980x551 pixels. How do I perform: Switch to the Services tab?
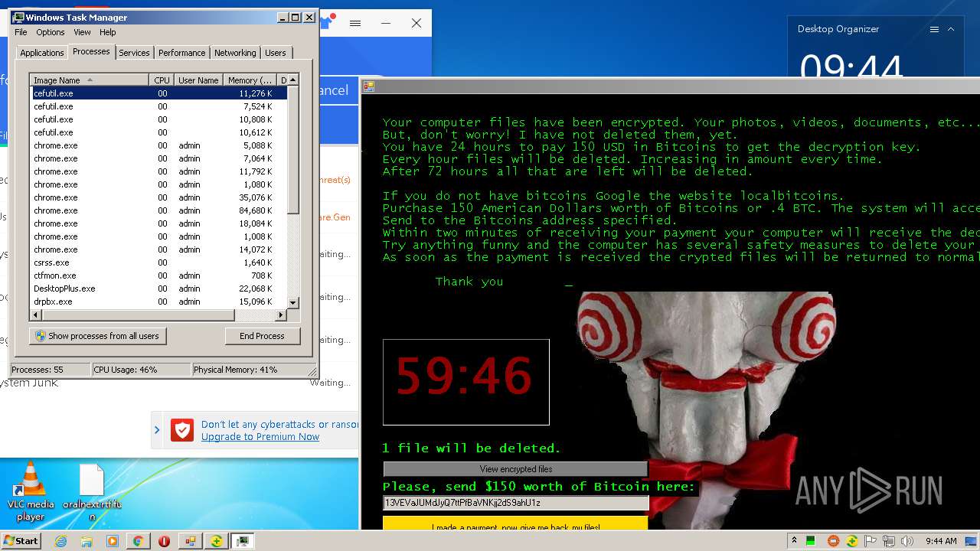coord(134,53)
